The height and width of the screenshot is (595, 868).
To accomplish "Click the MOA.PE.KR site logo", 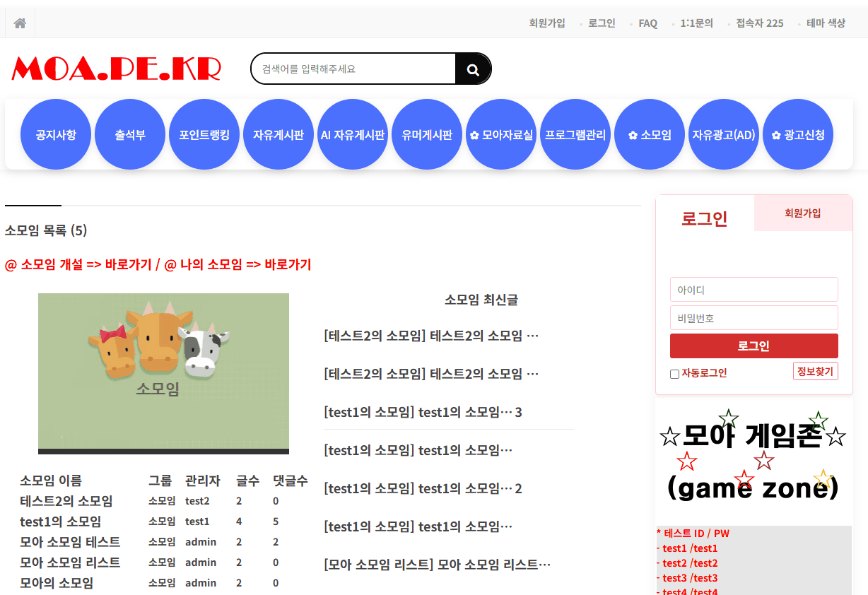I will 117,69.
